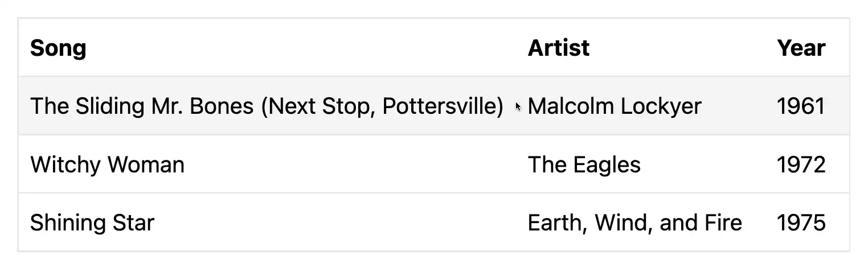This screenshot has height=268, width=868.
Task: Select the 1961 year cell
Action: pos(800,106)
